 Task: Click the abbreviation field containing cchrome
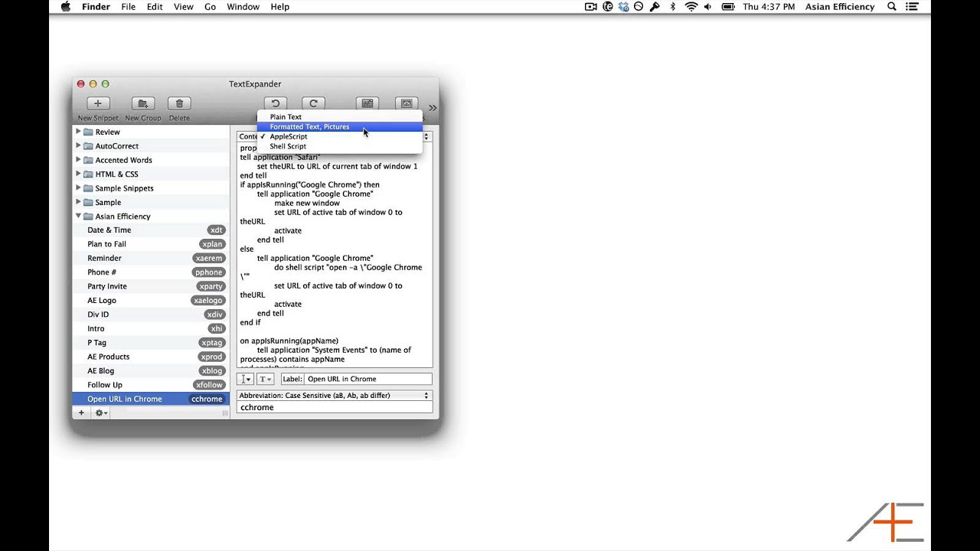pos(335,407)
